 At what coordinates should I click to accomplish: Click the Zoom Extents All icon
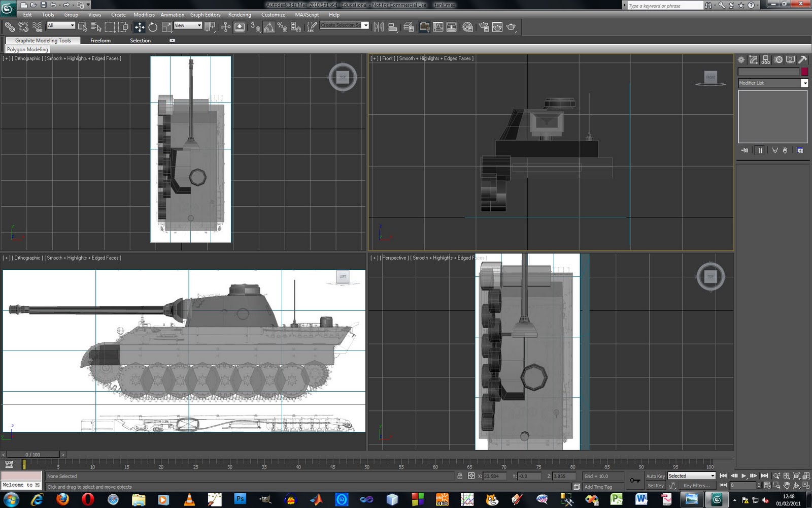(806, 476)
